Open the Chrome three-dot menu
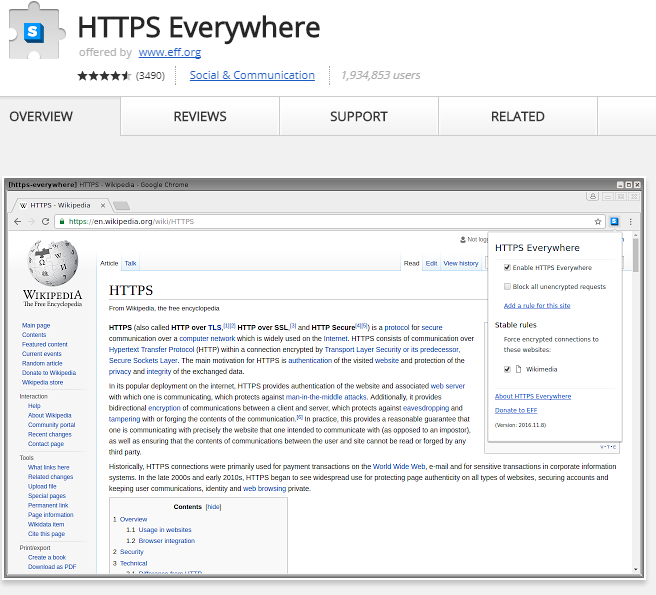The height and width of the screenshot is (595, 656). click(630, 222)
